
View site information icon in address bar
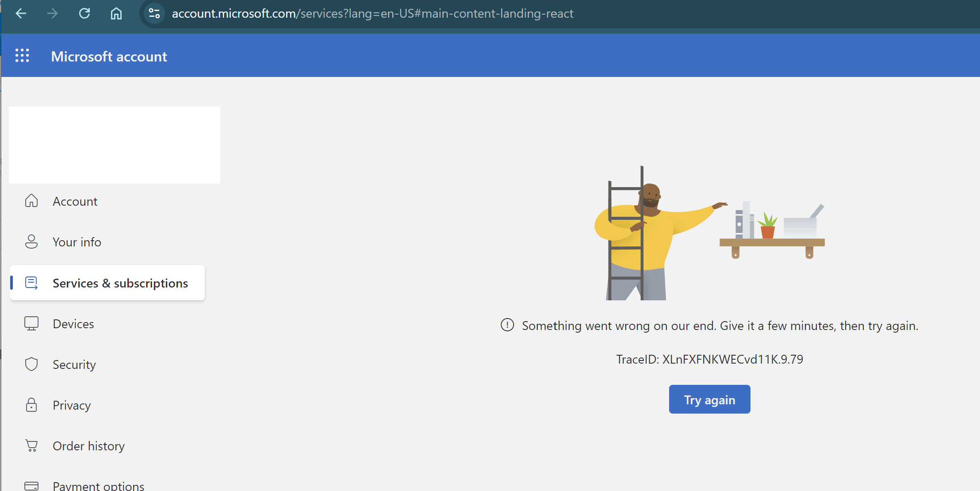(x=154, y=13)
